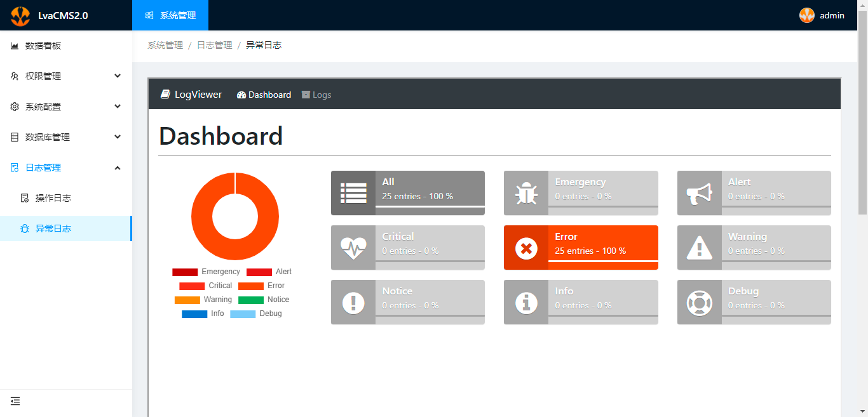
Task: Click the Warning card title text
Action: click(747, 236)
